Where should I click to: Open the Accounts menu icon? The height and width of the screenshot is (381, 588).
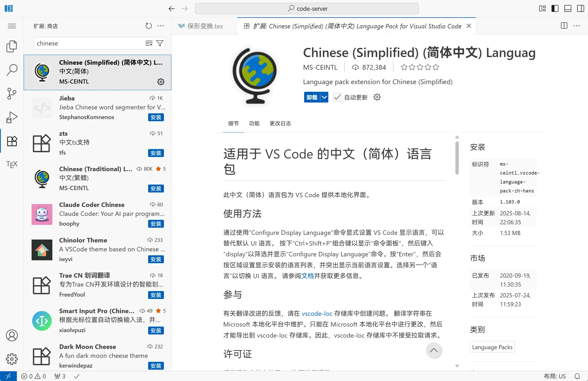tap(12, 336)
